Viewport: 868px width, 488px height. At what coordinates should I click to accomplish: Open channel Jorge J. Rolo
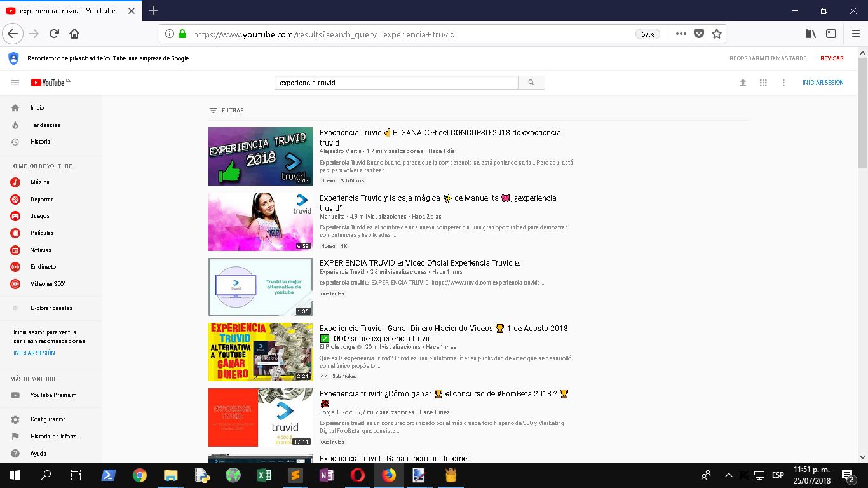pos(336,412)
